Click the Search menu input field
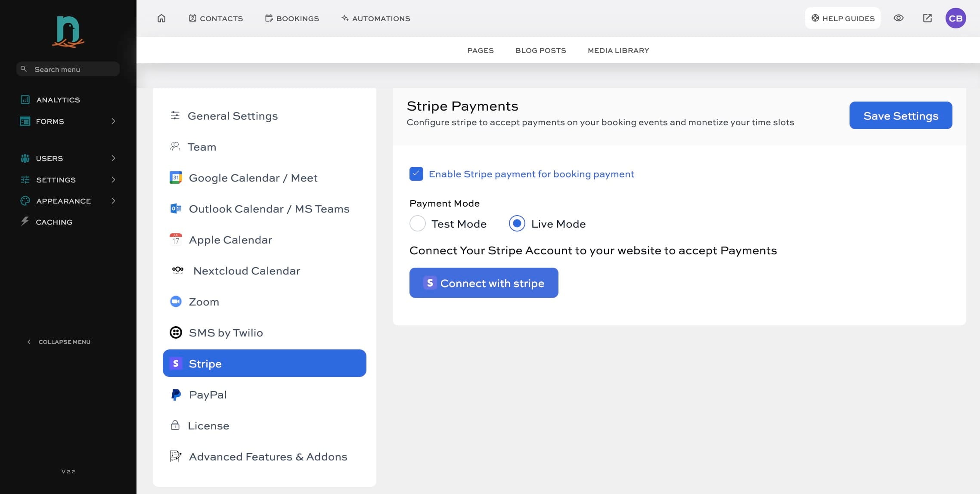This screenshot has width=980, height=494. [x=68, y=69]
